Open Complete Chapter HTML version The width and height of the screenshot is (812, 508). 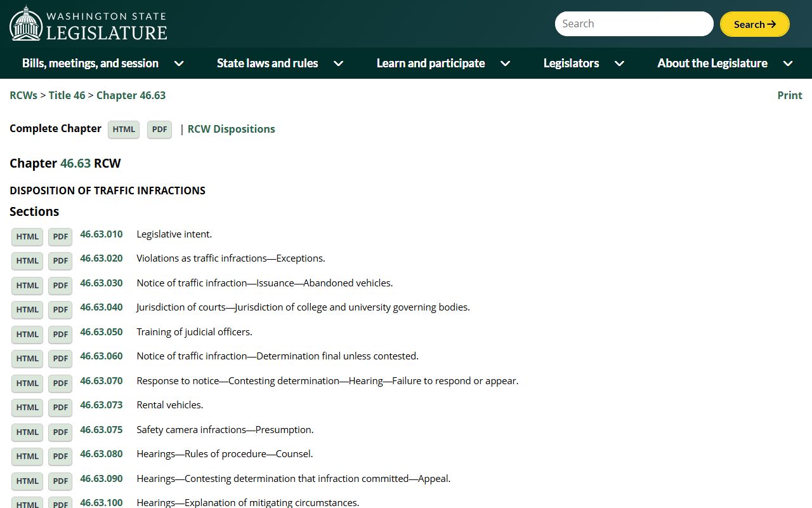[124, 130]
